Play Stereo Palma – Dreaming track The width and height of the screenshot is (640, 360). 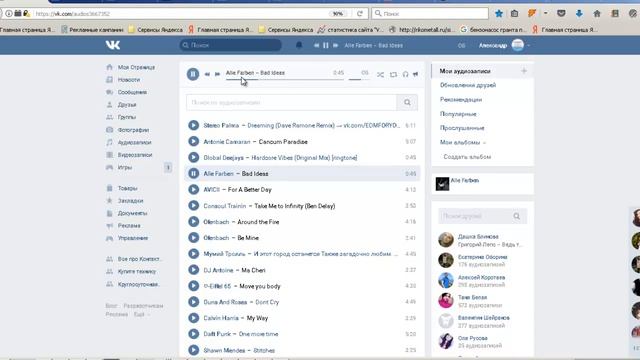click(193, 125)
